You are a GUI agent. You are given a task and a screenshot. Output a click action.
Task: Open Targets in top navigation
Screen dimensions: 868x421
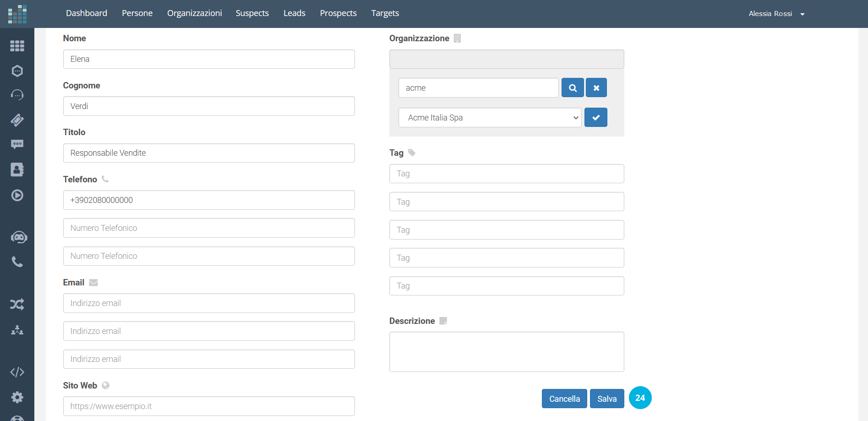pos(385,13)
